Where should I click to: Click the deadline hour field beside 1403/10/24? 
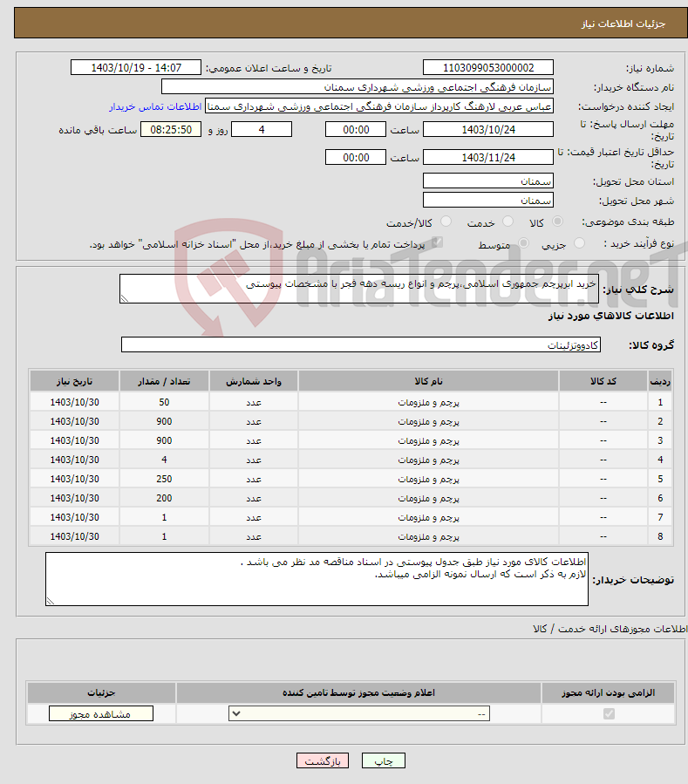356,129
